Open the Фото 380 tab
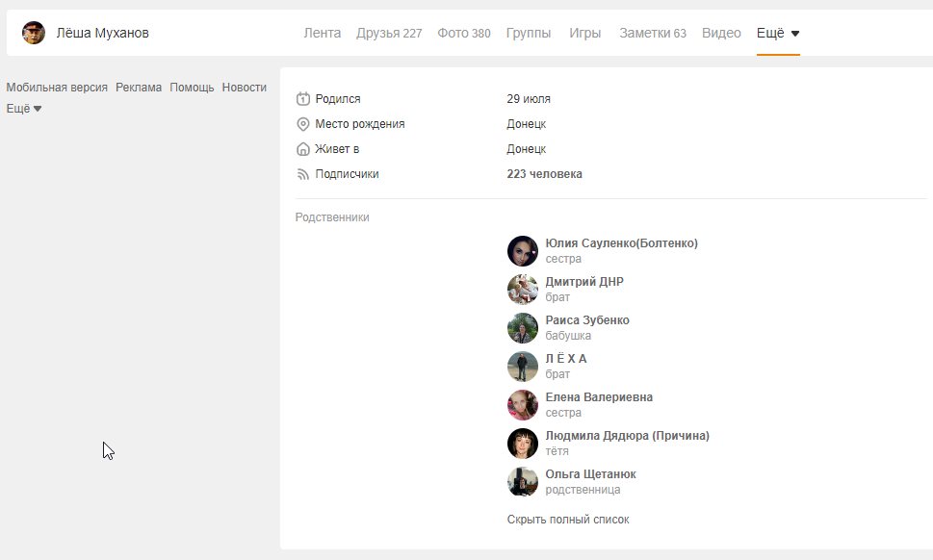933x560 pixels. 463,33
